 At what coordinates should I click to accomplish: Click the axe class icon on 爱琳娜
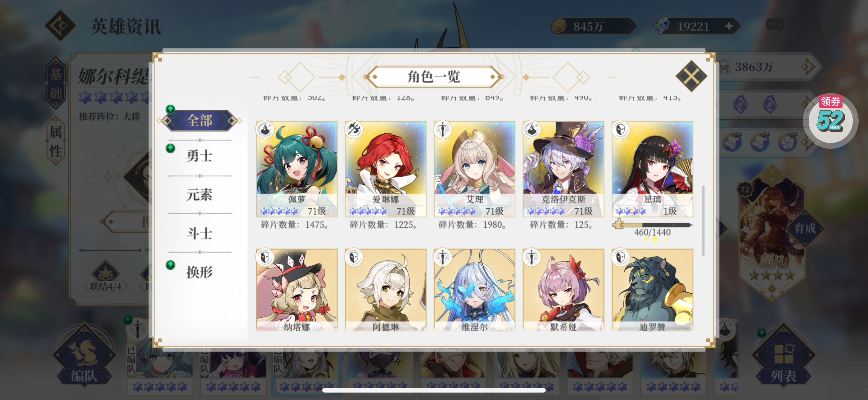pos(354,130)
